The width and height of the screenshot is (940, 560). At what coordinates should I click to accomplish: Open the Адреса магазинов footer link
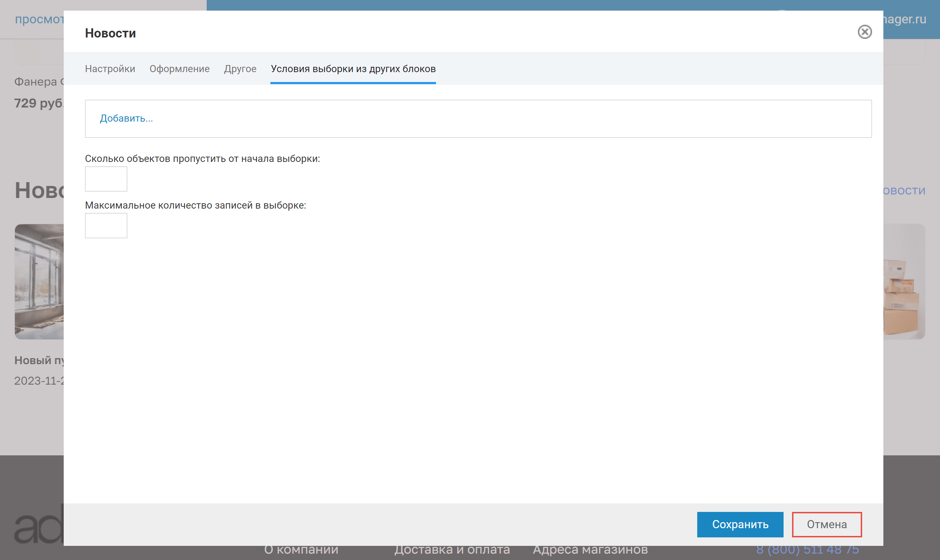[590, 550]
